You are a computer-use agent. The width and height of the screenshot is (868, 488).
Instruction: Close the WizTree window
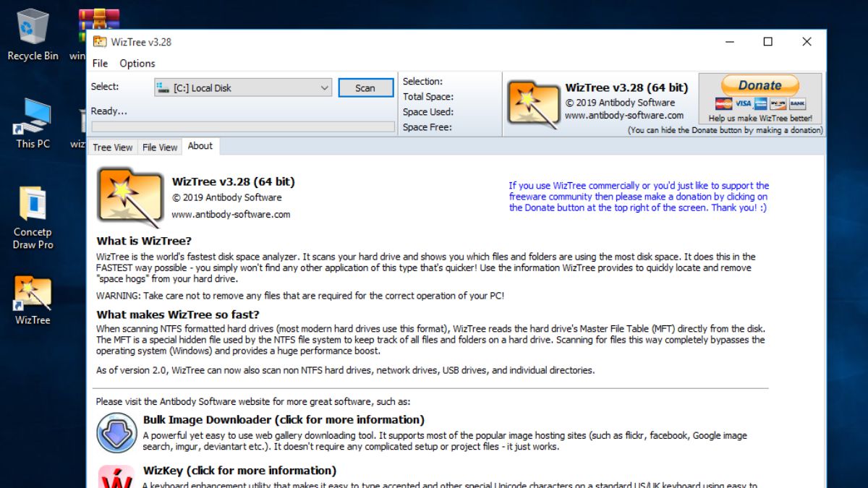[807, 42]
